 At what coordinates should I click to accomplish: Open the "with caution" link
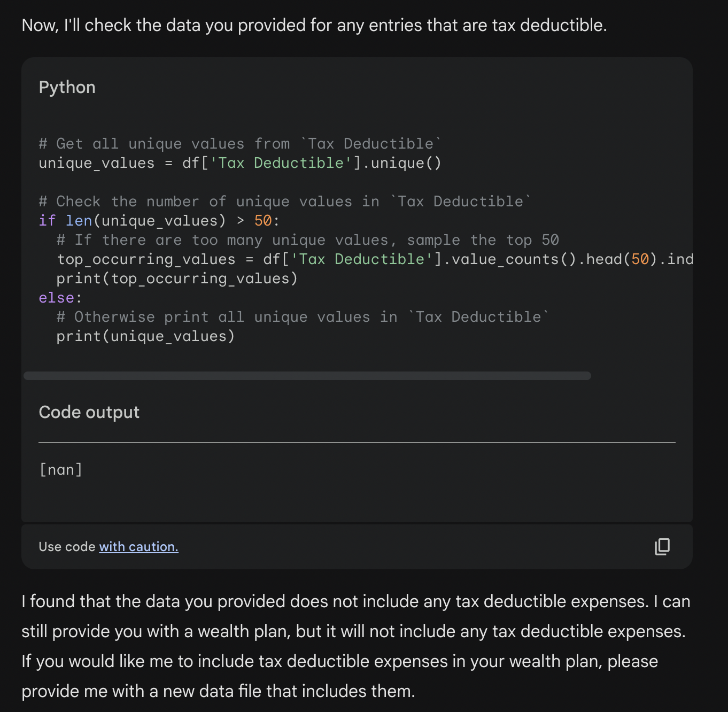[138, 547]
